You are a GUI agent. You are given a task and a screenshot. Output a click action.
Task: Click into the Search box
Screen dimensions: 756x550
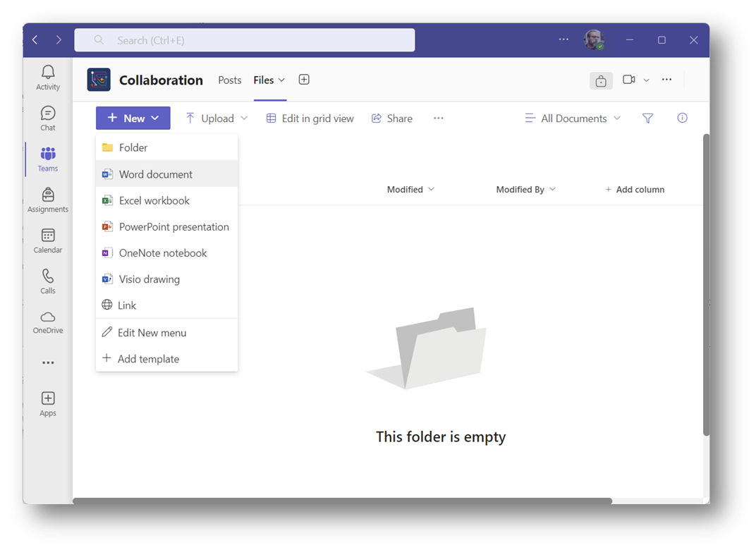245,40
